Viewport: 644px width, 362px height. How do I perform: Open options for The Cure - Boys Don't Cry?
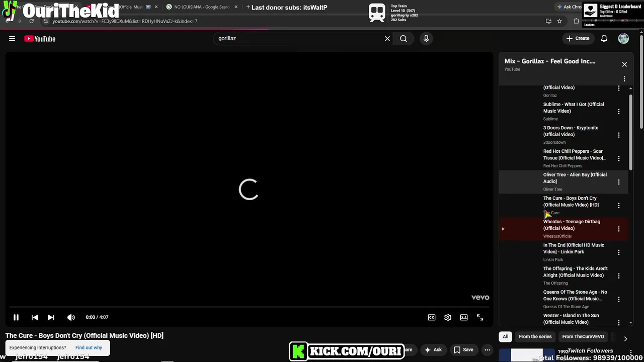click(619, 205)
